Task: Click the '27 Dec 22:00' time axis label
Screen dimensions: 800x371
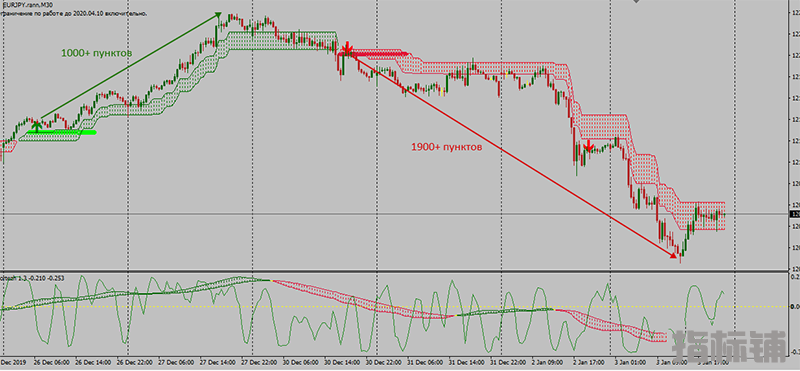Action: coord(260,362)
